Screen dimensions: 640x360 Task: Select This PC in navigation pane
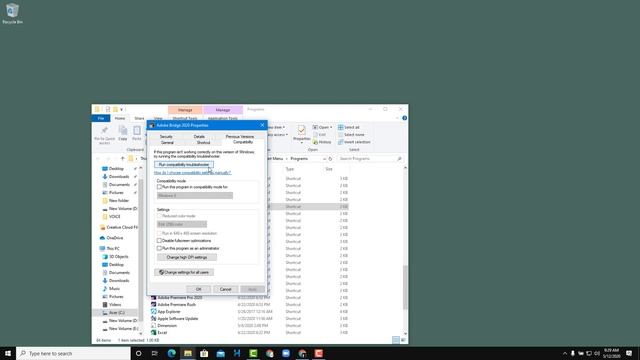pos(109,249)
